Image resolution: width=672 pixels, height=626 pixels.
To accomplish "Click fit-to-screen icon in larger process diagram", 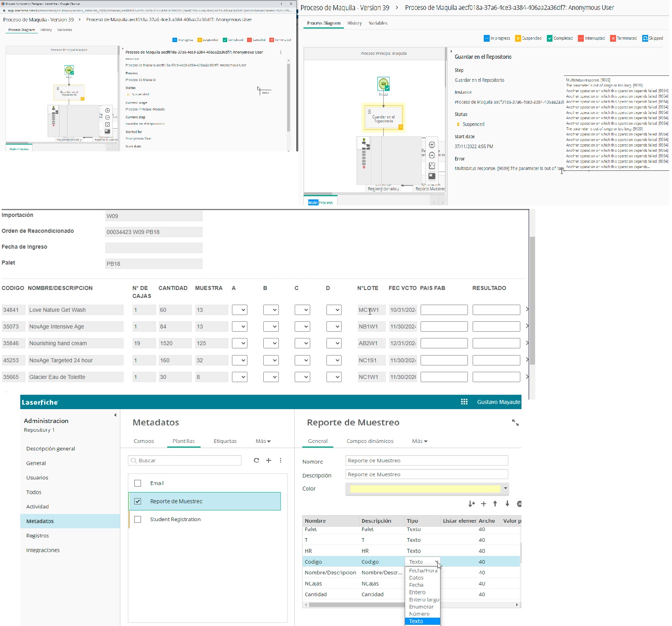I will [x=432, y=166].
